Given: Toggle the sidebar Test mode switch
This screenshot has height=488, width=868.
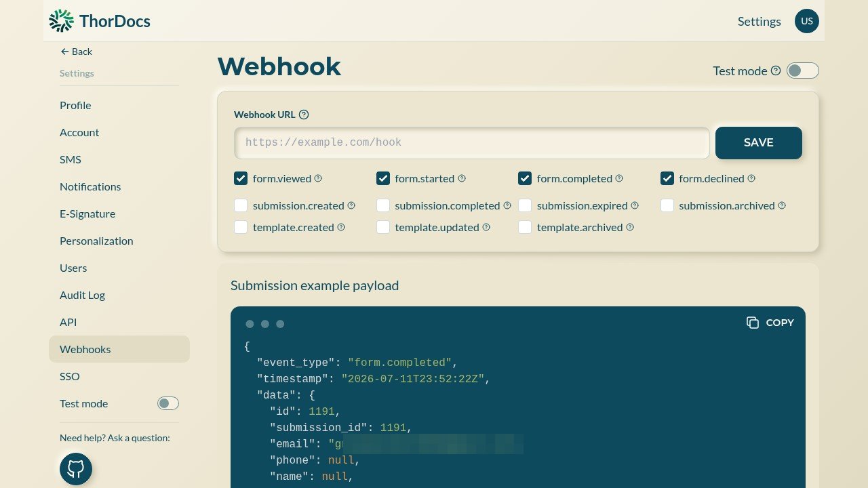Looking at the screenshot, I should point(168,403).
